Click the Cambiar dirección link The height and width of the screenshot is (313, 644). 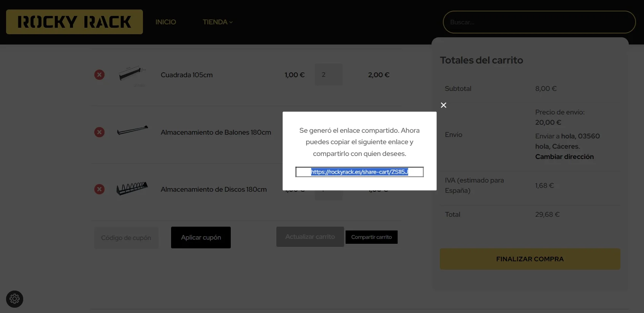click(x=564, y=157)
